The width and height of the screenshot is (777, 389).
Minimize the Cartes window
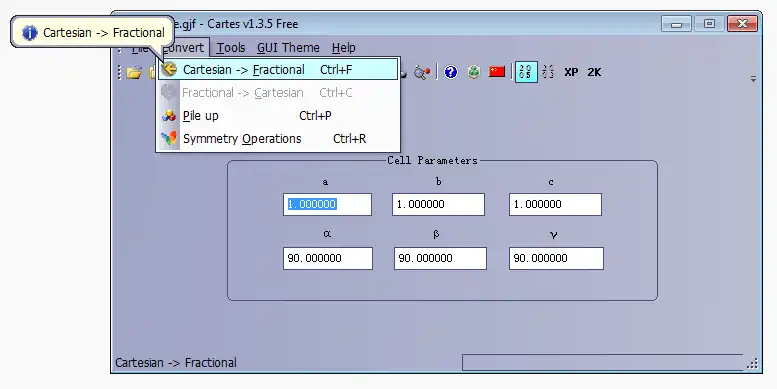tap(676, 24)
